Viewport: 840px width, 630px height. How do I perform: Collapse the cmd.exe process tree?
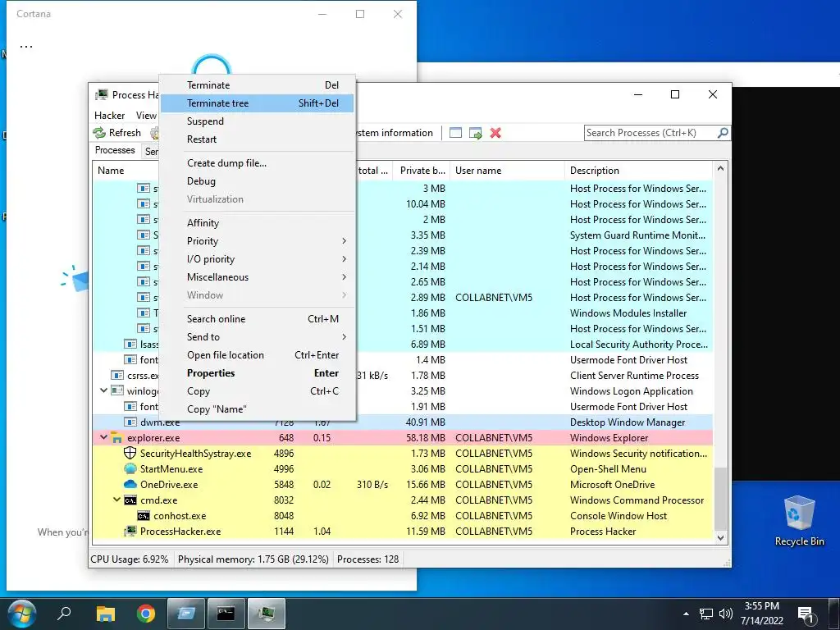pos(116,500)
